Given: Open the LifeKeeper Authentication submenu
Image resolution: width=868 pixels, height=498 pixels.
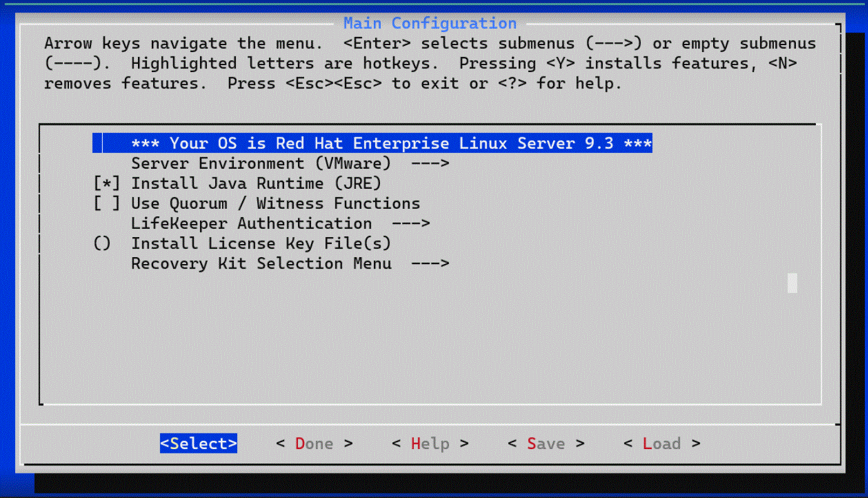Looking at the screenshot, I should [280, 224].
